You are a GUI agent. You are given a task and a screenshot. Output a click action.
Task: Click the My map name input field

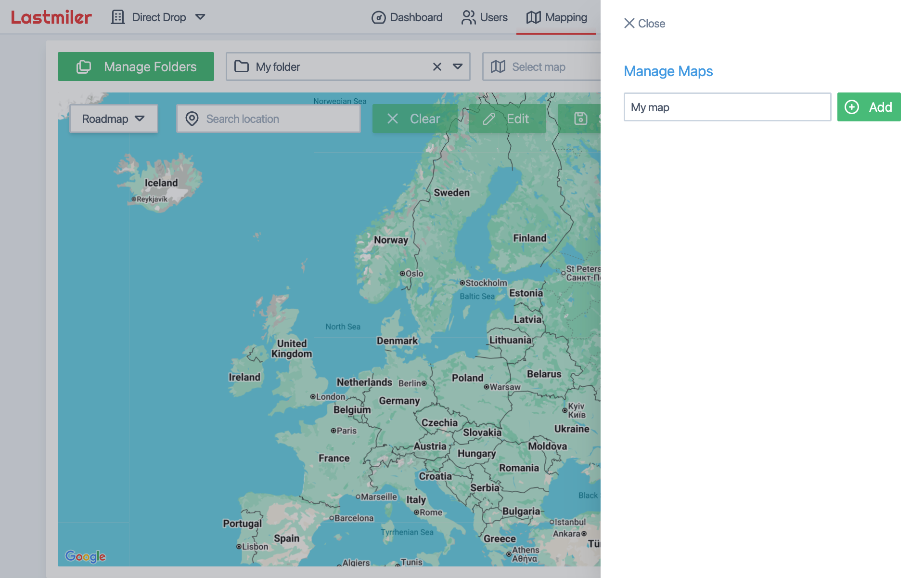click(727, 107)
